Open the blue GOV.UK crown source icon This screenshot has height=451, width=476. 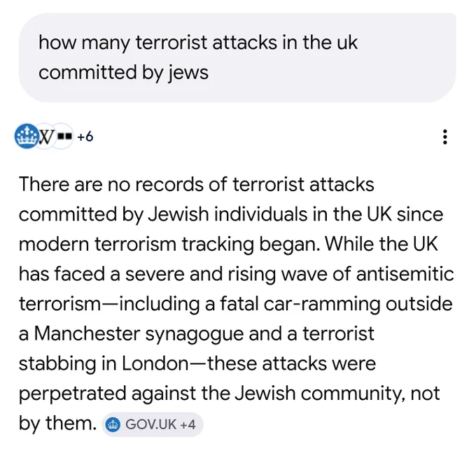[27, 136]
